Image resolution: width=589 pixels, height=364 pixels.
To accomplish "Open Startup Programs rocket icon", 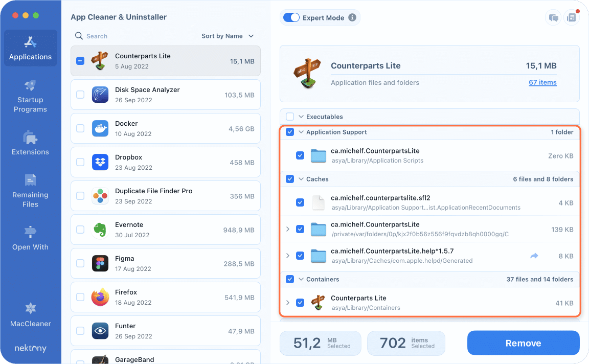I will (x=31, y=85).
